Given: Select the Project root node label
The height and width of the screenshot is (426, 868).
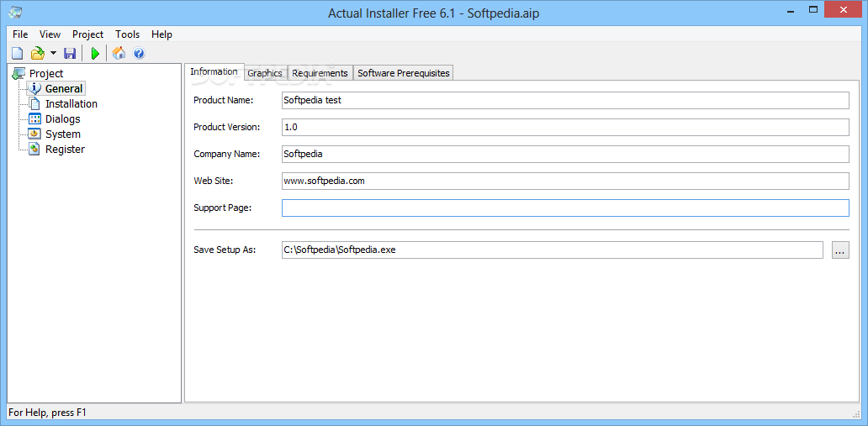Looking at the screenshot, I should (x=46, y=73).
